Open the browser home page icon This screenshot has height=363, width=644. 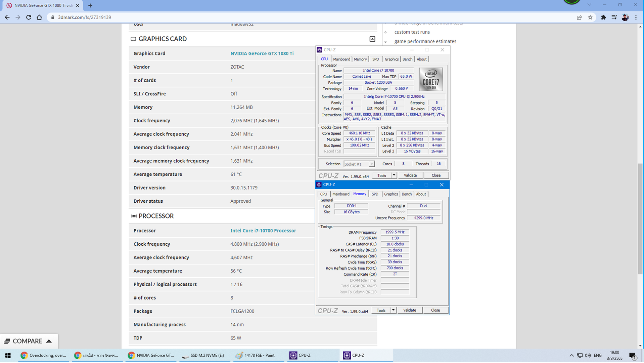coord(39,17)
